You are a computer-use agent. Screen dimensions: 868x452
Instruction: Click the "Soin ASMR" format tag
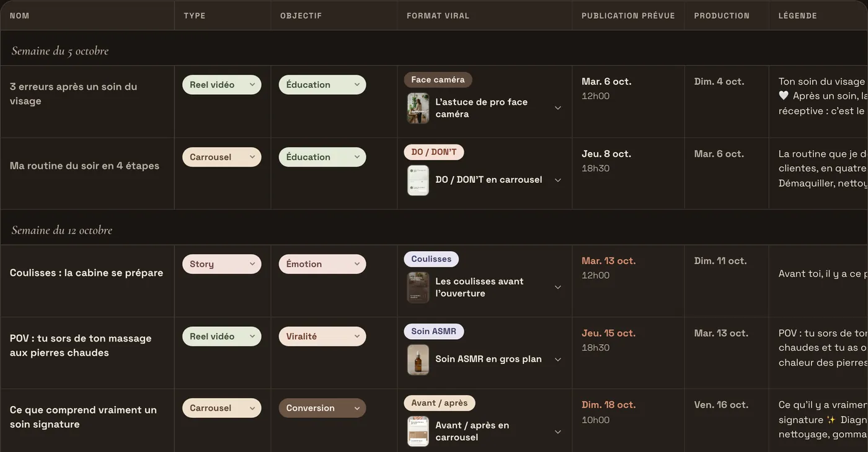pos(433,331)
